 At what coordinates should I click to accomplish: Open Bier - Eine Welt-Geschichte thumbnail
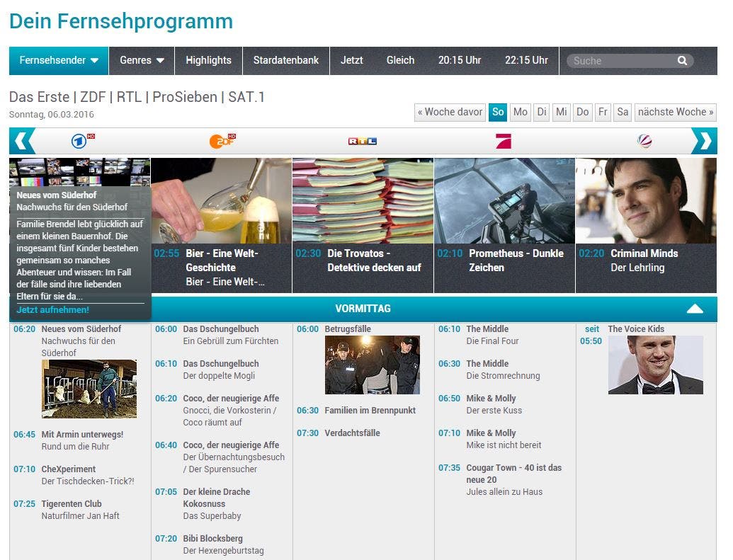tap(222, 200)
